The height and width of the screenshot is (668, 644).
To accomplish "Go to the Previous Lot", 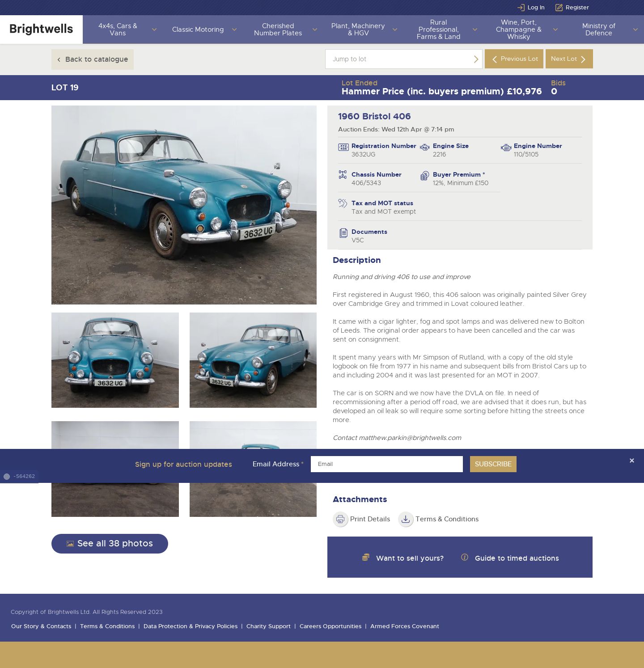I will [514, 59].
